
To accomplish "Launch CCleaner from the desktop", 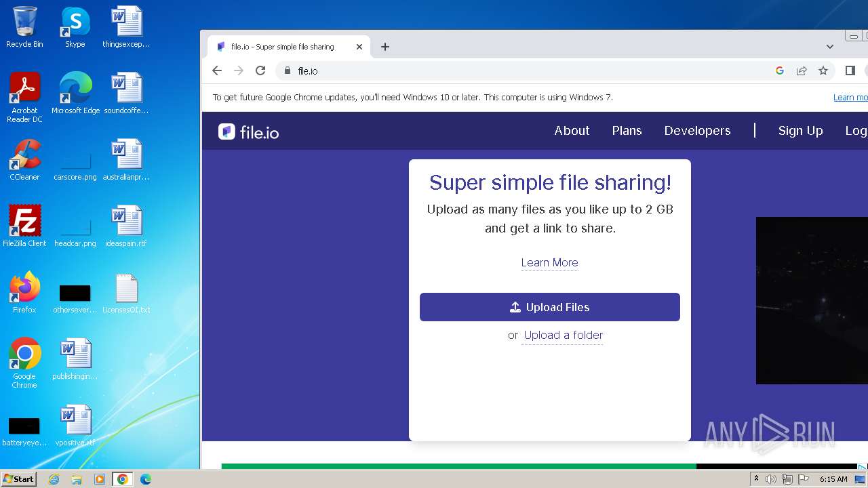I will click(x=24, y=160).
